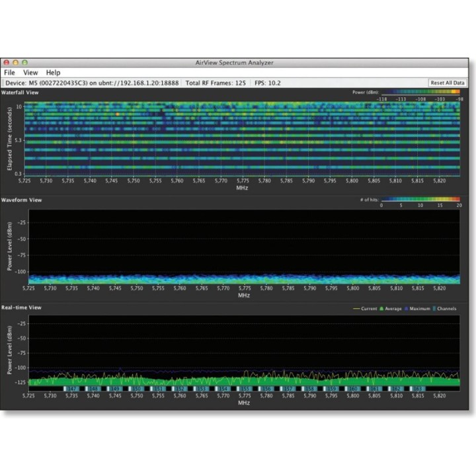Click the Average legend entry
The width and height of the screenshot is (476, 476).
391,309
